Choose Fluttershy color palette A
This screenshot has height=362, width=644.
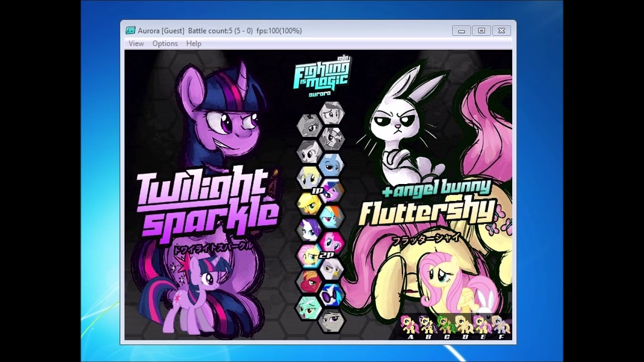[x=410, y=325]
